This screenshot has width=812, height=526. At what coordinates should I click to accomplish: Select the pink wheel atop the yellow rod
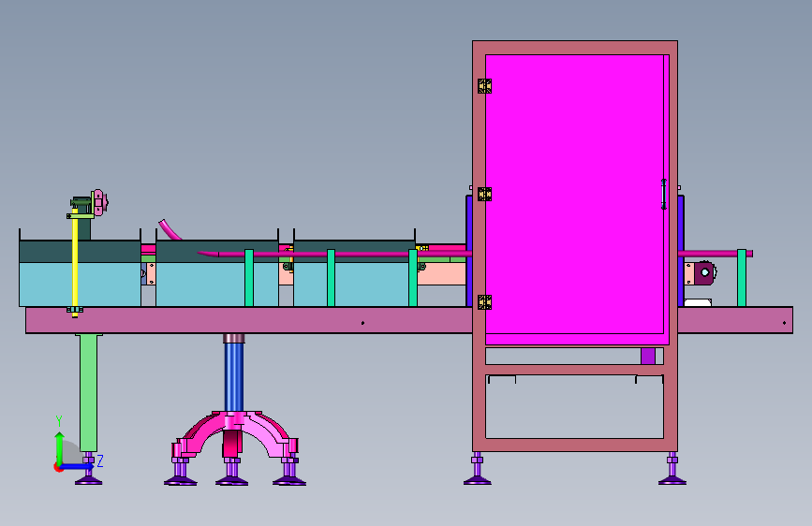coord(100,202)
